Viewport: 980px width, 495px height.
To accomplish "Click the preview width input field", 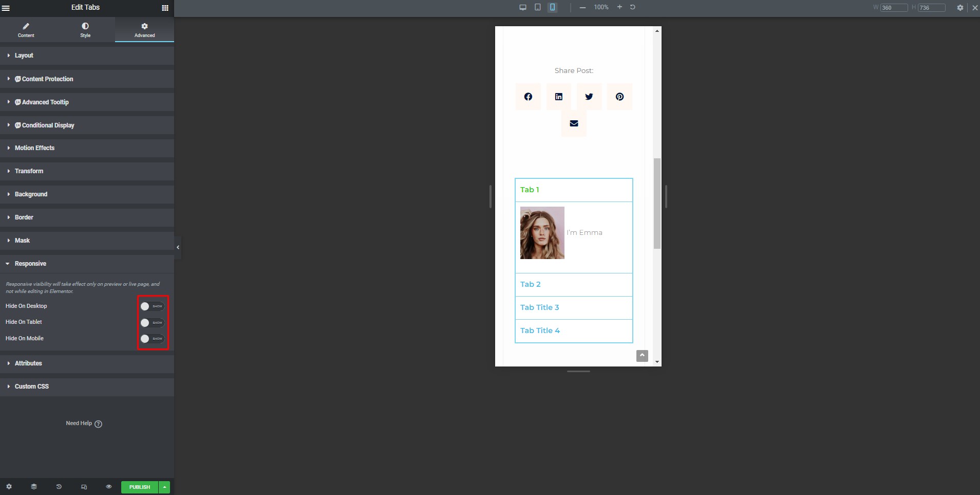I will pos(894,8).
